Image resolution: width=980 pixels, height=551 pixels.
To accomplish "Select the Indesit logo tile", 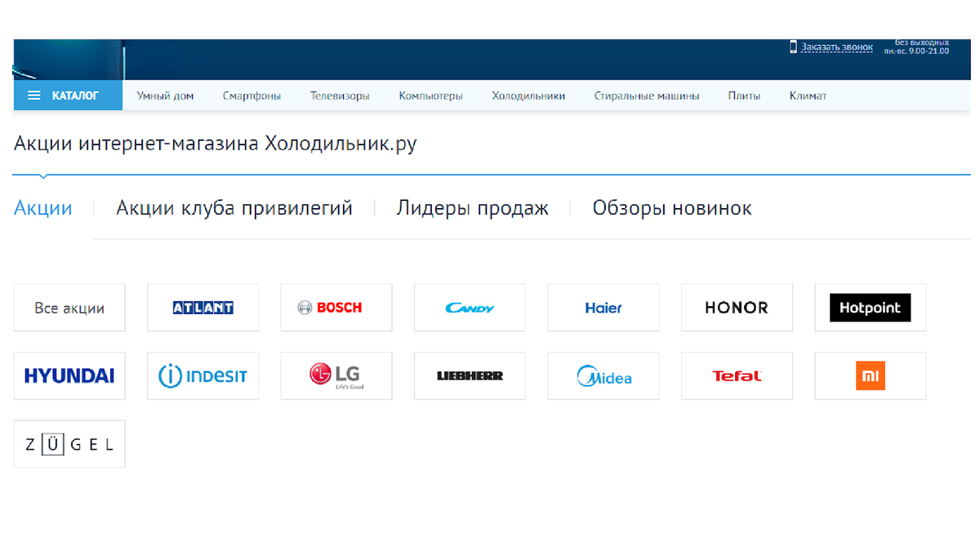I will coord(203,375).
